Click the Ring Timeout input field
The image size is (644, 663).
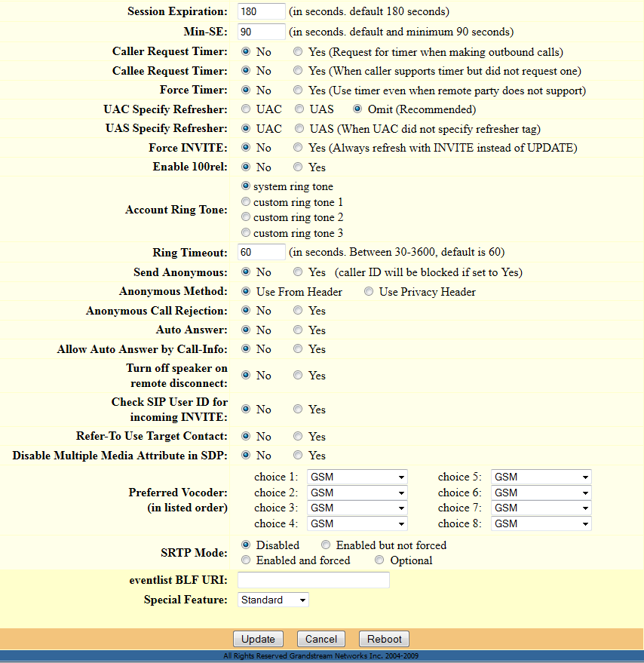coord(262,252)
